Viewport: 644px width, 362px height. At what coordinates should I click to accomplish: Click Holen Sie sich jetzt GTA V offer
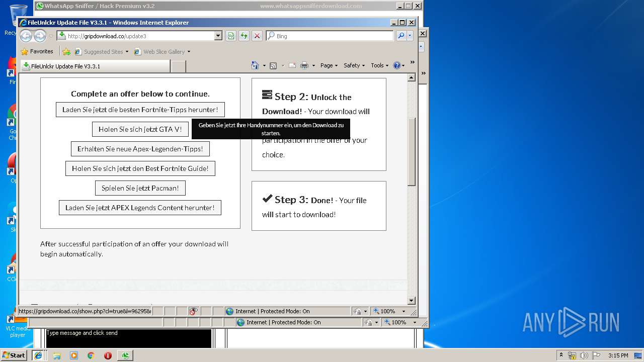coord(140,129)
